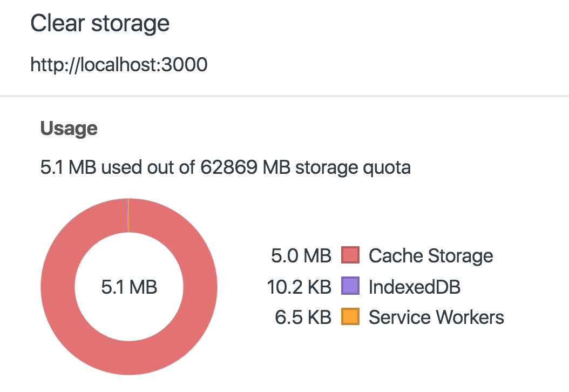Click the horizontal divider below the origin
The image size is (569, 392).
pos(284,96)
